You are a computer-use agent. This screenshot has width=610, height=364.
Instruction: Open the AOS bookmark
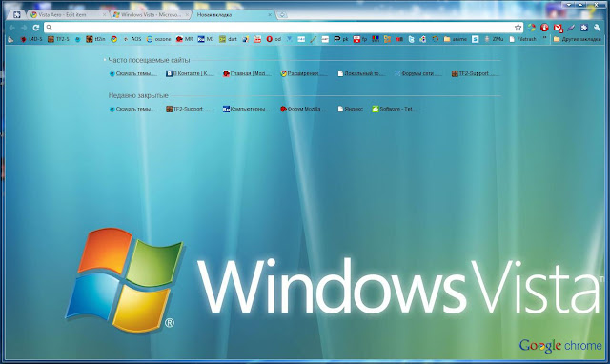pos(132,39)
